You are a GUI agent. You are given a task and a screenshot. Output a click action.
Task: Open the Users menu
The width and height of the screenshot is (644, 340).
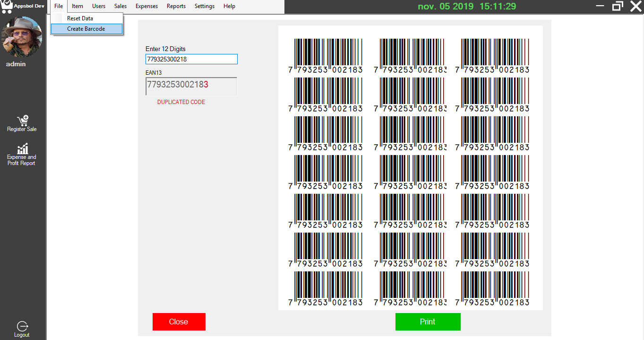coord(99,6)
